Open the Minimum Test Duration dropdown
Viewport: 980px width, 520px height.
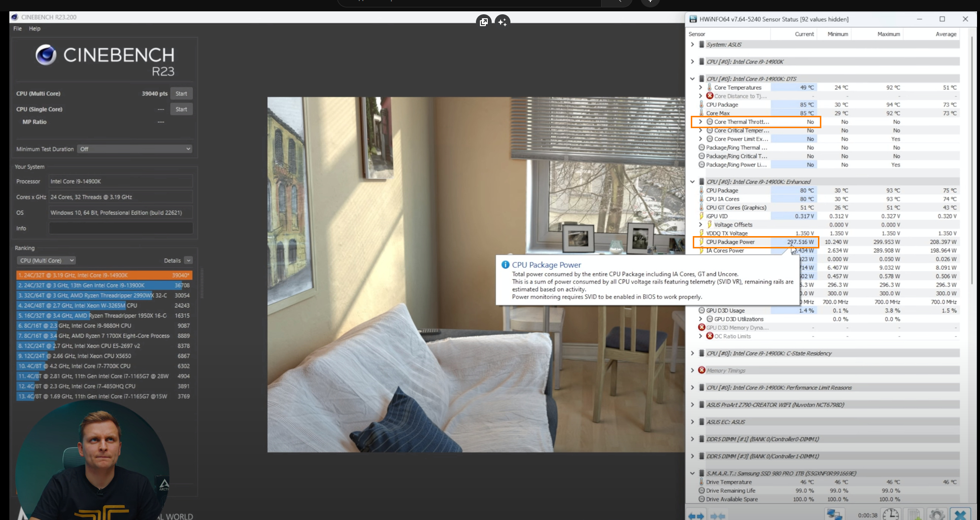click(135, 149)
